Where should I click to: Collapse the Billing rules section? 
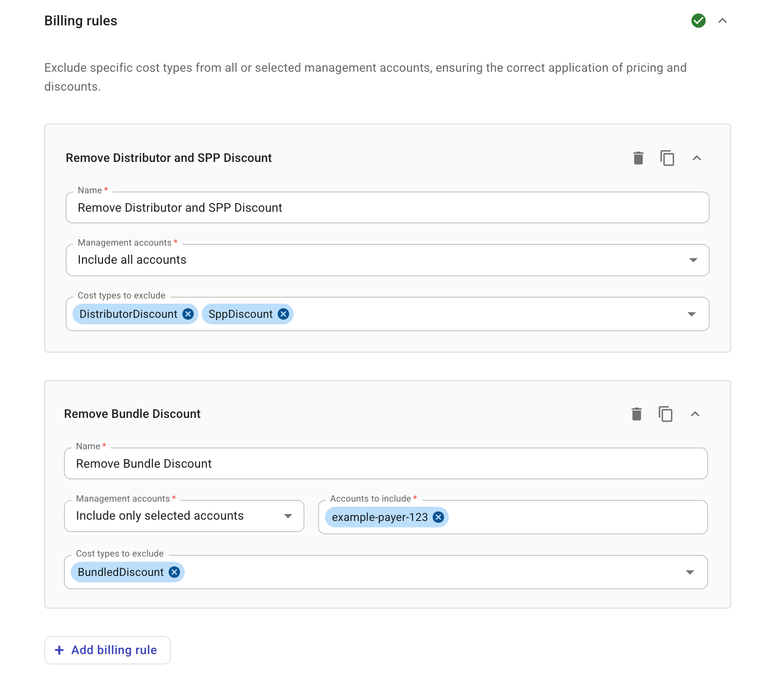(x=722, y=20)
